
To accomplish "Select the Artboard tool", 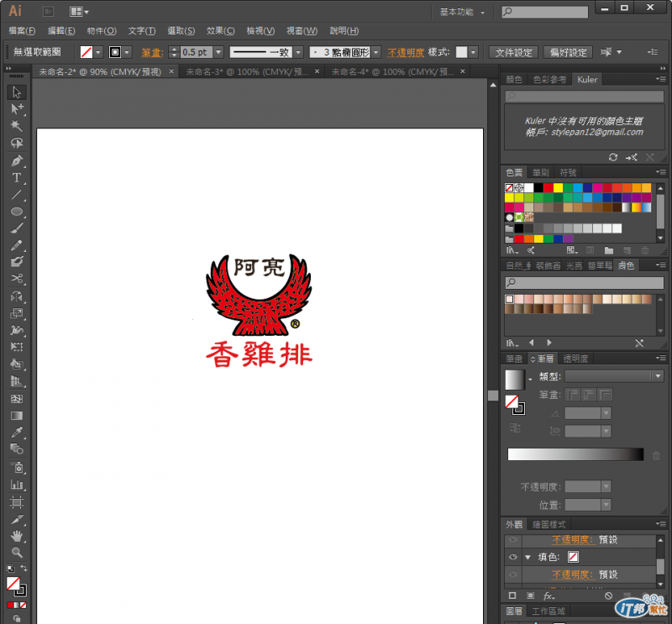I will pos(16,502).
